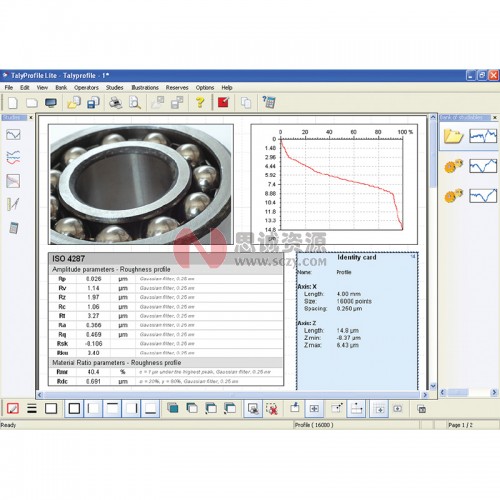500x500 pixels.
Task: Click the print icon in toolbar
Action: (116, 103)
